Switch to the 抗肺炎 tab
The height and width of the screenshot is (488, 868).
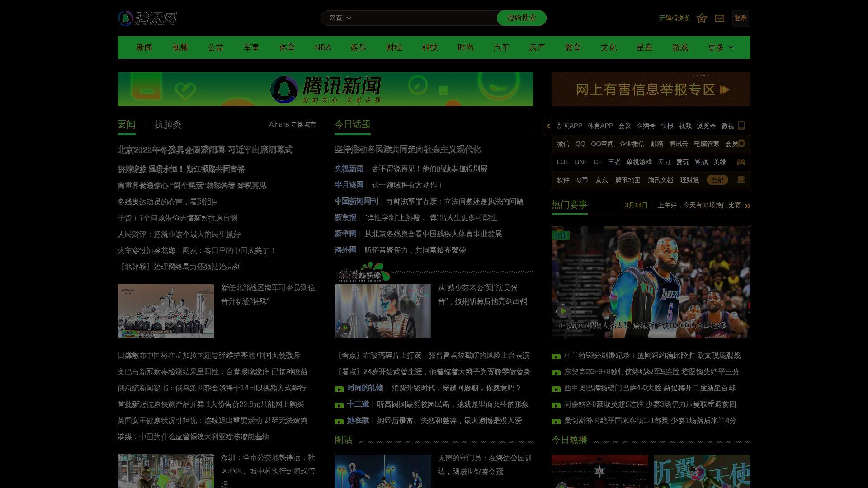coord(168,124)
